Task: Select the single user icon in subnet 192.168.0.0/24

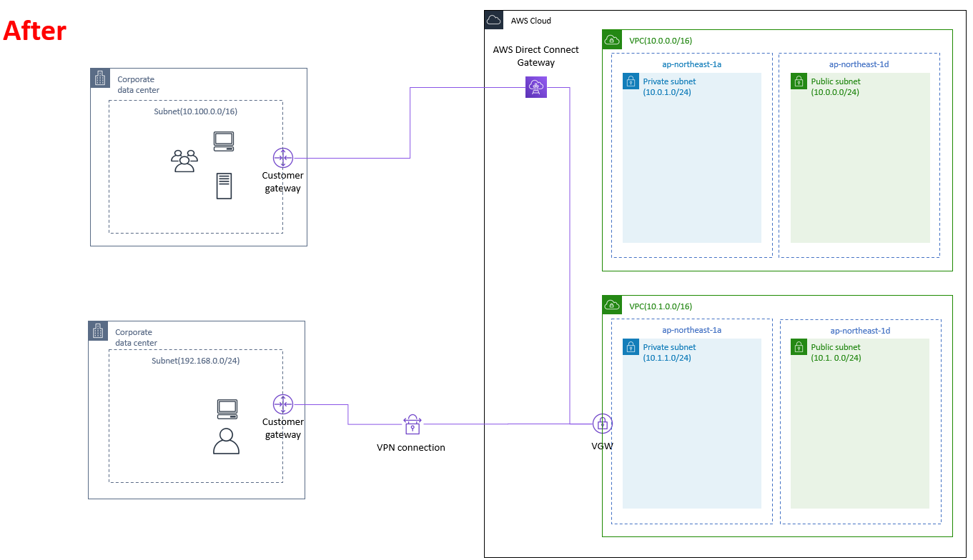Action: (226, 441)
